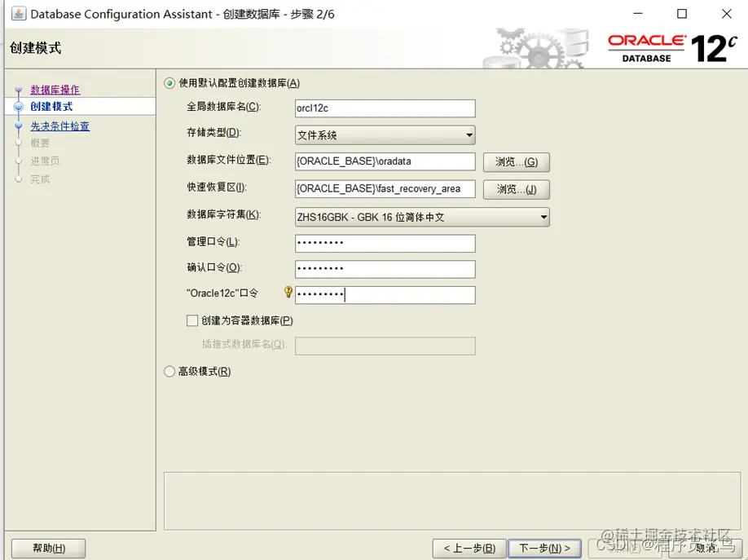
Task: Click "Oracle12c"口令 password field
Action: click(385, 295)
